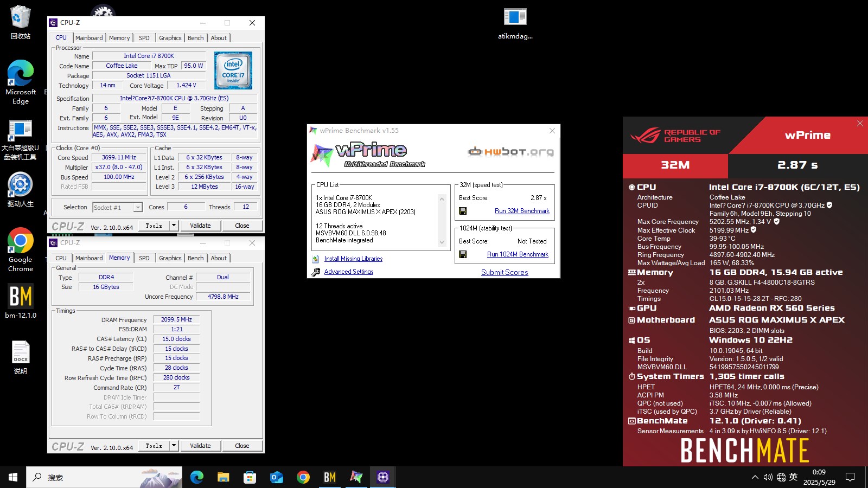Screen dimensions: 868x488
Task: Open the notification center icon
Action: click(850, 477)
